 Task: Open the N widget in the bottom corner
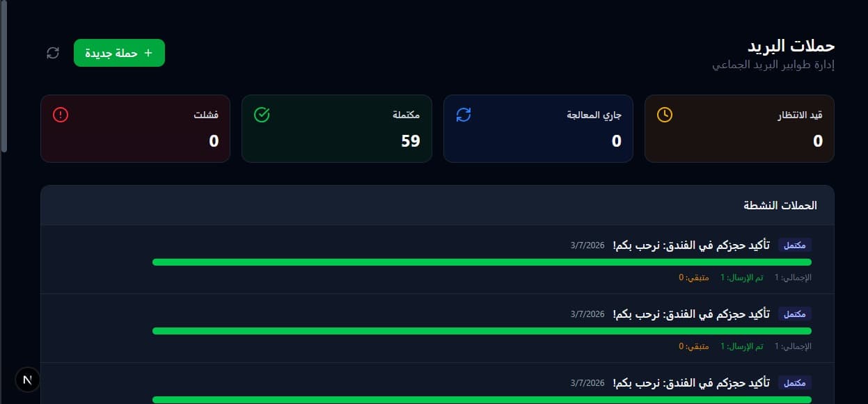[x=26, y=379]
